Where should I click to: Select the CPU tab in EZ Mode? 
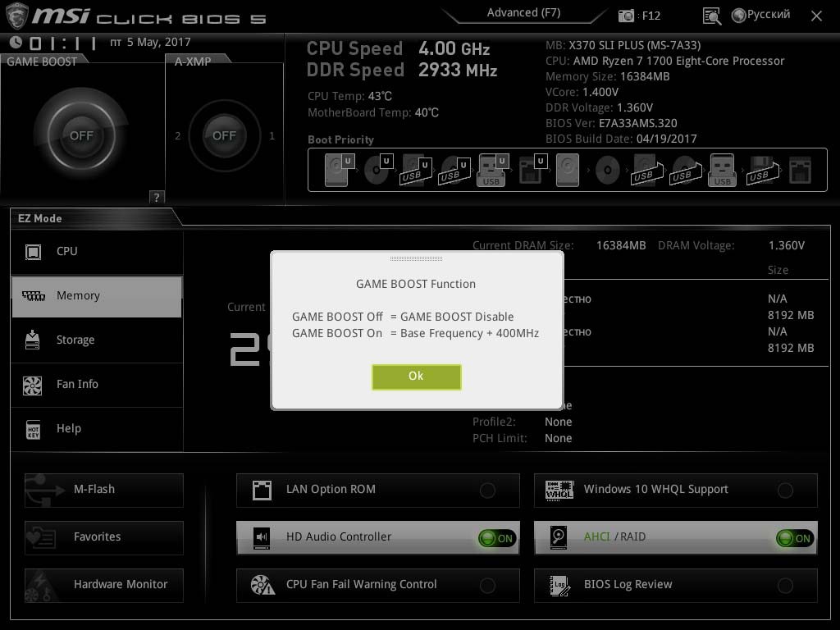click(x=97, y=252)
